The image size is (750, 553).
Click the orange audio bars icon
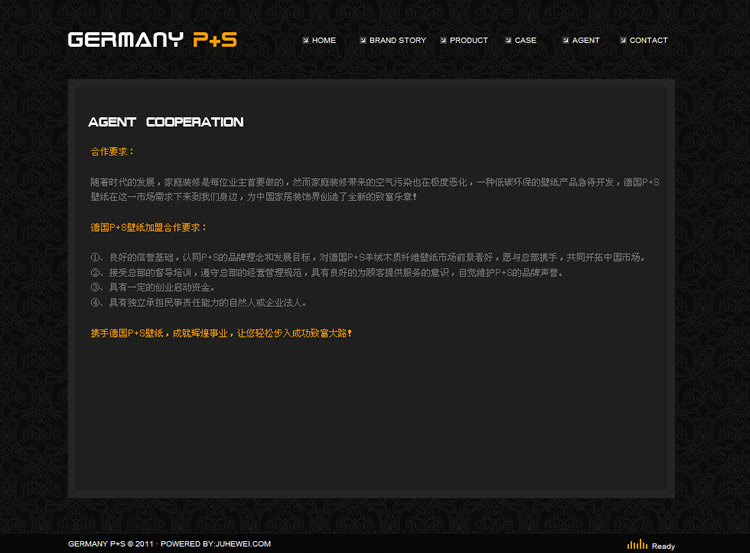click(637, 545)
